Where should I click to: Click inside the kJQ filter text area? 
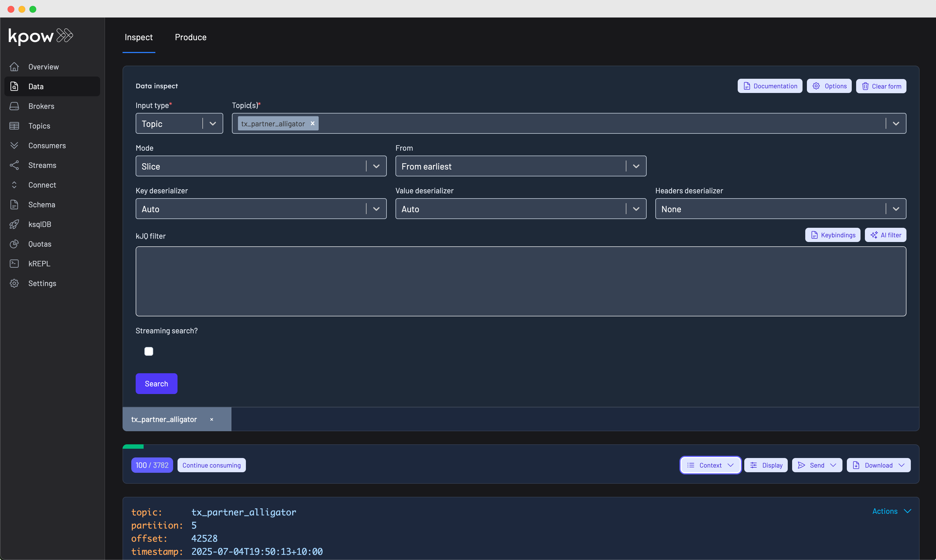click(x=521, y=281)
